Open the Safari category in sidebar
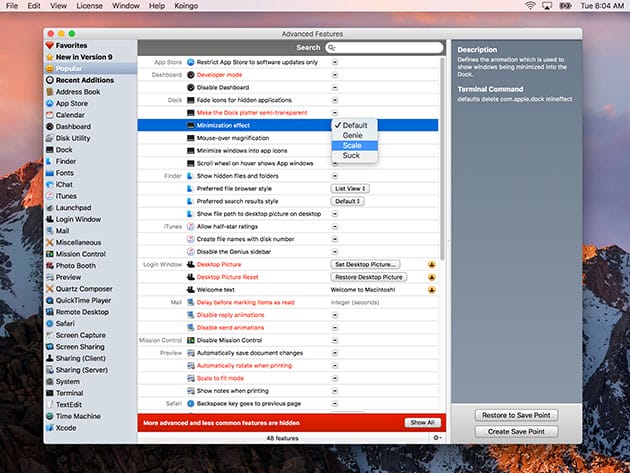The height and width of the screenshot is (473, 630). click(68, 323)
